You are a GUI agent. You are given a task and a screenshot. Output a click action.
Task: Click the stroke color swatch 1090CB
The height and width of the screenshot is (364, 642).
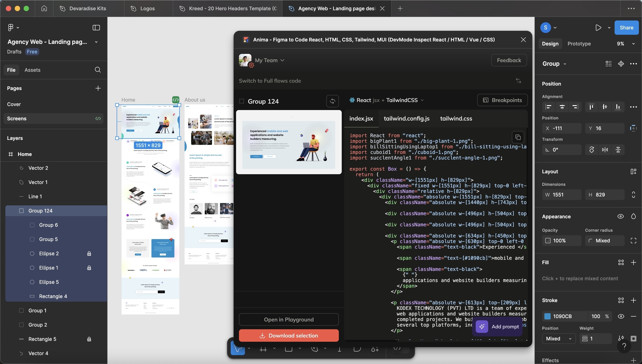[x=547, y=317]
